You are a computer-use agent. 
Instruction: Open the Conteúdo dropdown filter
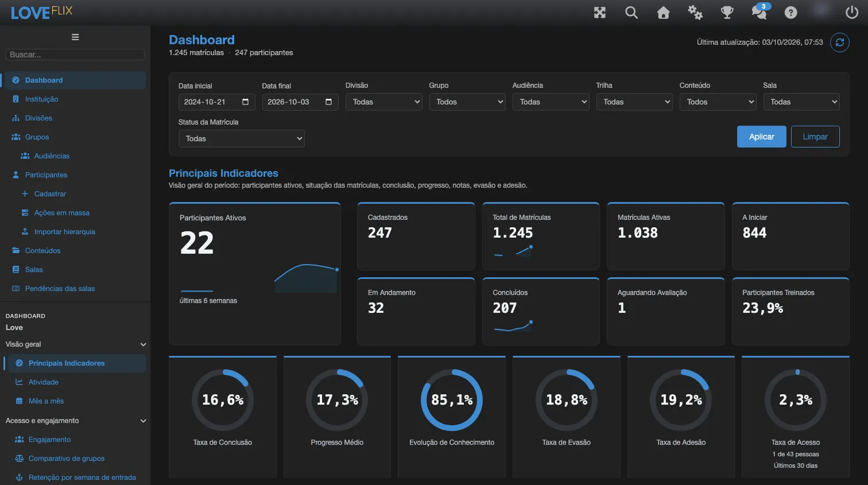pyautogui.click(x=718, y=102)
